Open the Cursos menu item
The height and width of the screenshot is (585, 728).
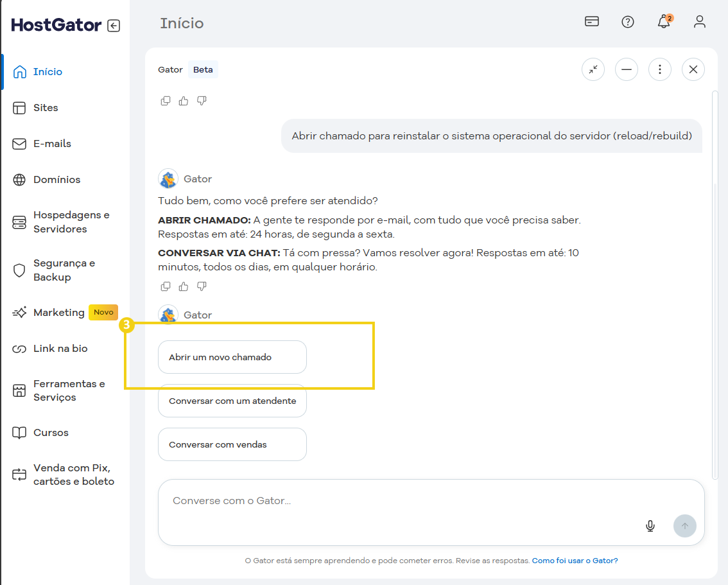[x=49, y=432]
